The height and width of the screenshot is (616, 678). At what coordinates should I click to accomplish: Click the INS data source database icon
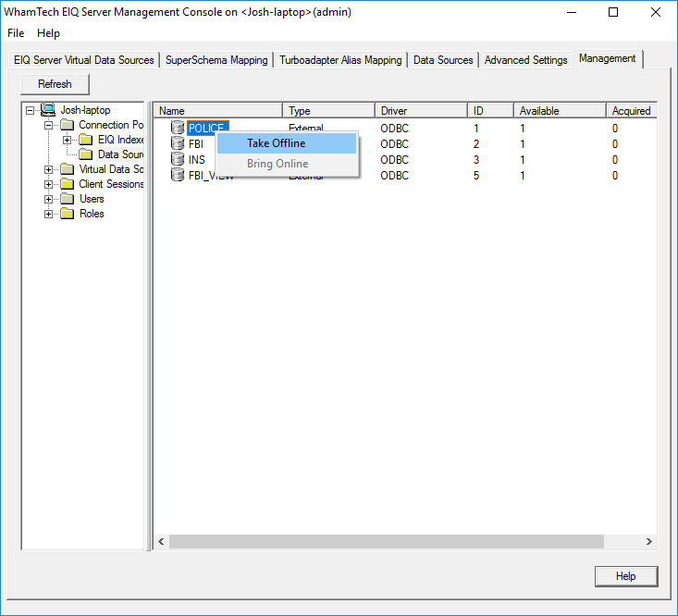pyautogui.click(x=178, y=159)
